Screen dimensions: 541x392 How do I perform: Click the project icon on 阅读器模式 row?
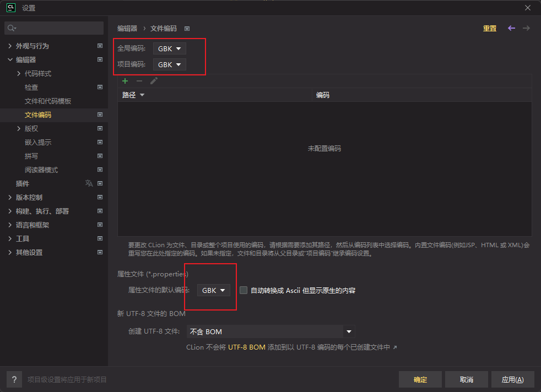tap(100, 170)
